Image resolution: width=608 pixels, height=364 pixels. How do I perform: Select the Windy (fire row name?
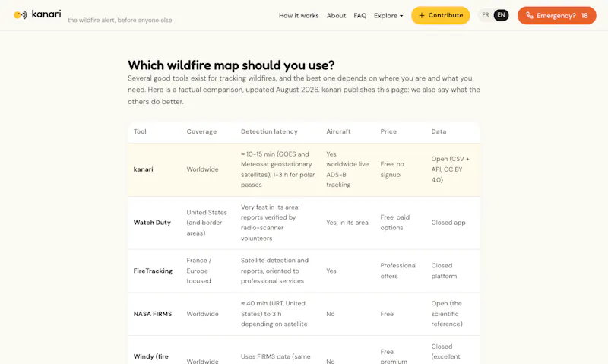point(150,356)
